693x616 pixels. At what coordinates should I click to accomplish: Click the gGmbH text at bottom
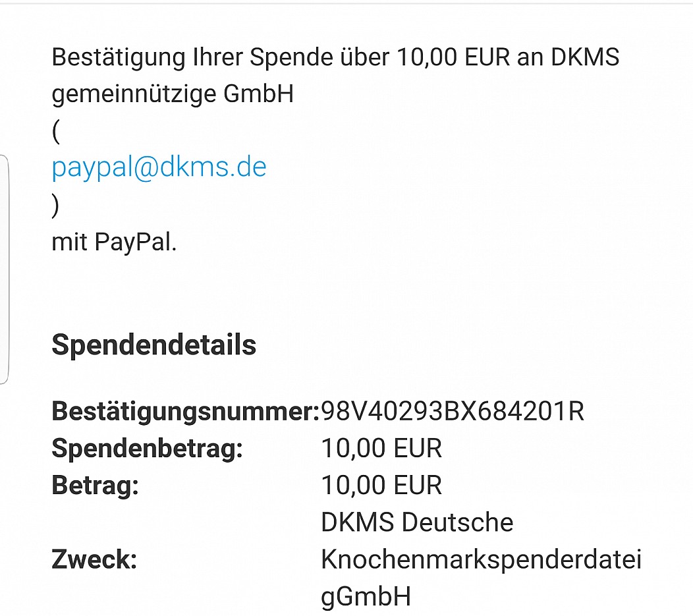366,598
